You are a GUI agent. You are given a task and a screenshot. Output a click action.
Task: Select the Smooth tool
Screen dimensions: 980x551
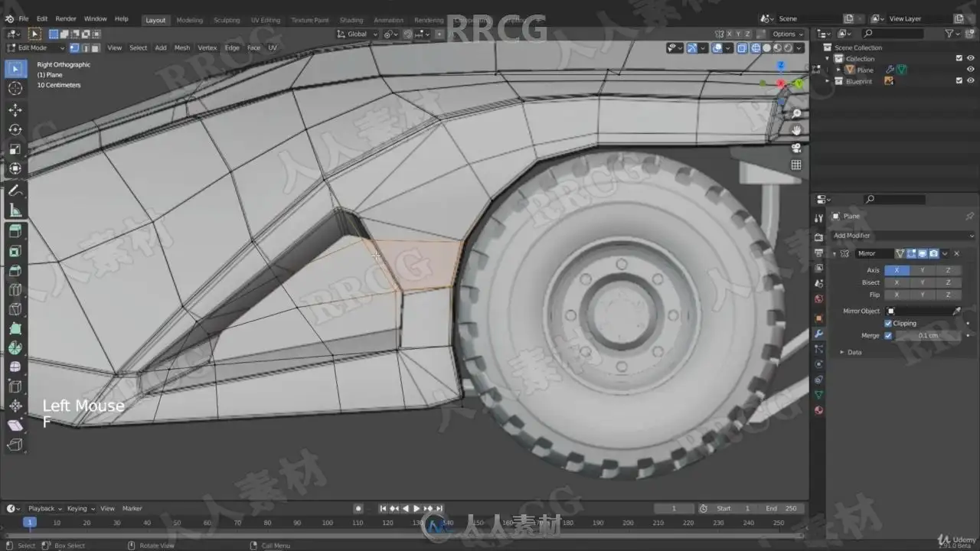tap(15, 367)
